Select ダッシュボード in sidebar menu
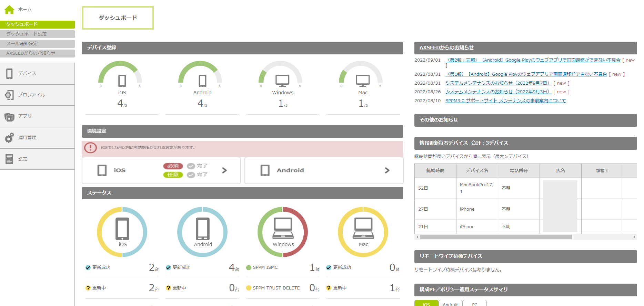The height and width of the screenshot is (306, 644). click(38, 24)
